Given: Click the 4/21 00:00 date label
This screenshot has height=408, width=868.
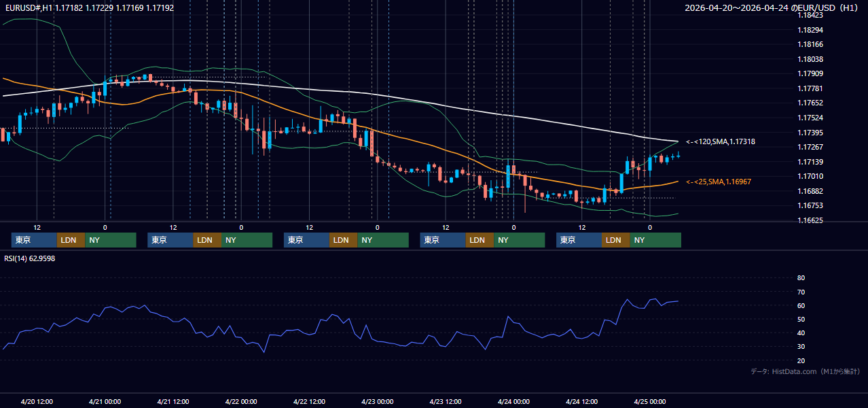Looking at the screenshot, I should (105, 401).
